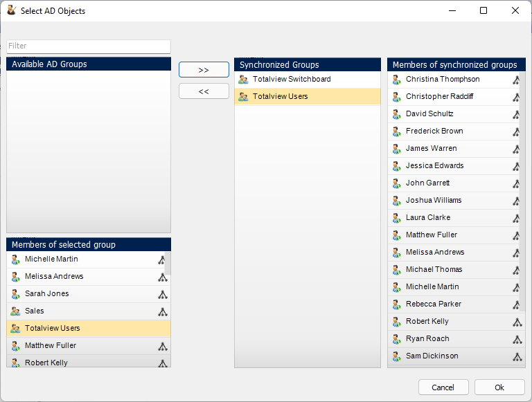
Task: Close the Select AD Objects dialog
Action: coord(515,10)
